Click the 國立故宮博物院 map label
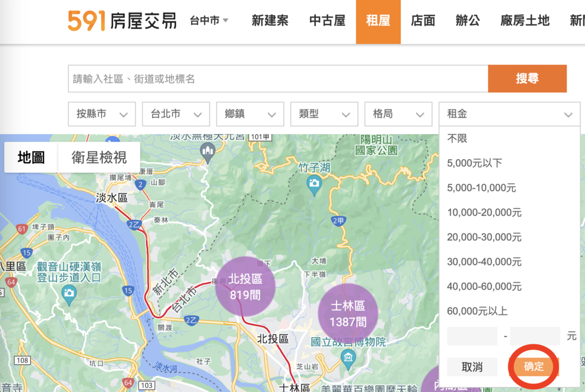 (x=348, y=342)
